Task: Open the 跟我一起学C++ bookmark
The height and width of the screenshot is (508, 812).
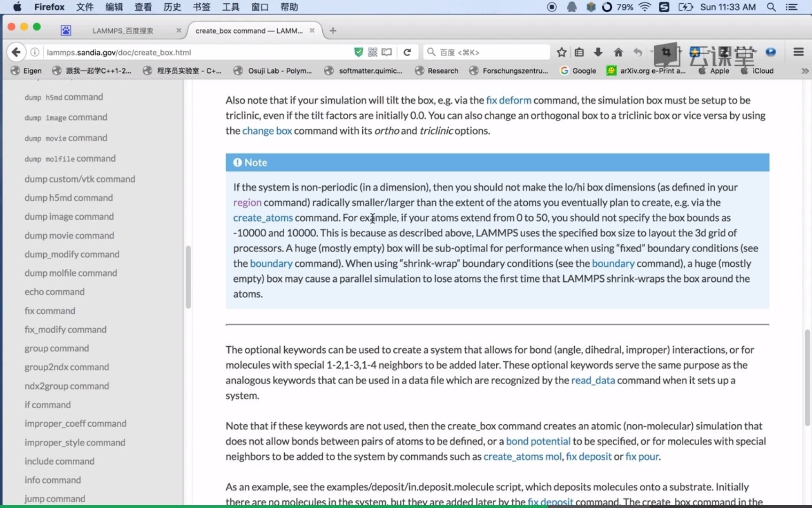Action: click(x=92, y=71)
